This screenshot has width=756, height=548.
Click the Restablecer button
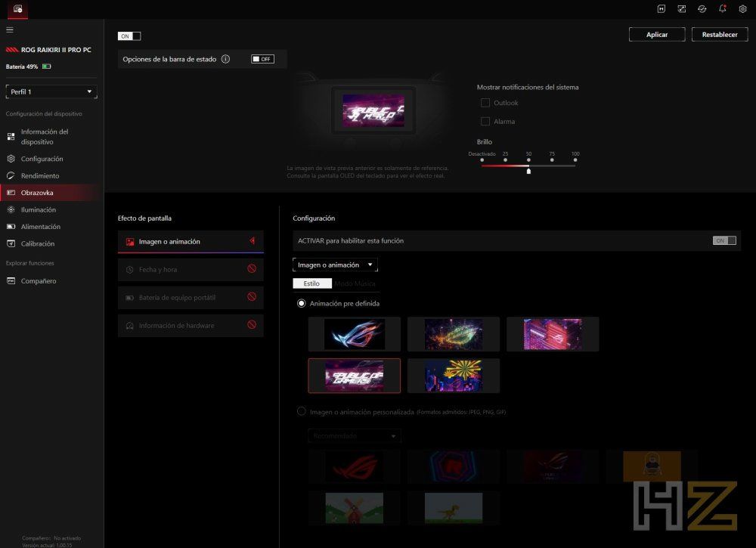(x=720, y=35)
